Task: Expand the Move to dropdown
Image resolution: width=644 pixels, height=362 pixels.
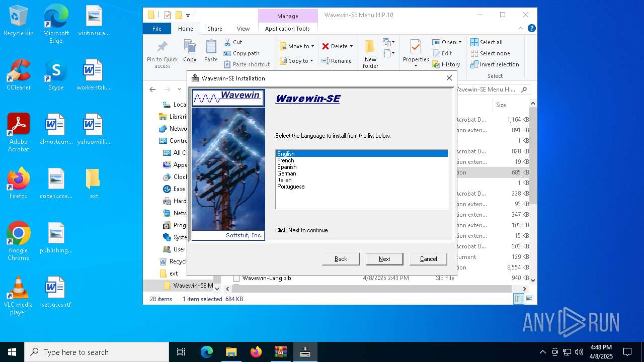Action: click(x=312, y=46)
